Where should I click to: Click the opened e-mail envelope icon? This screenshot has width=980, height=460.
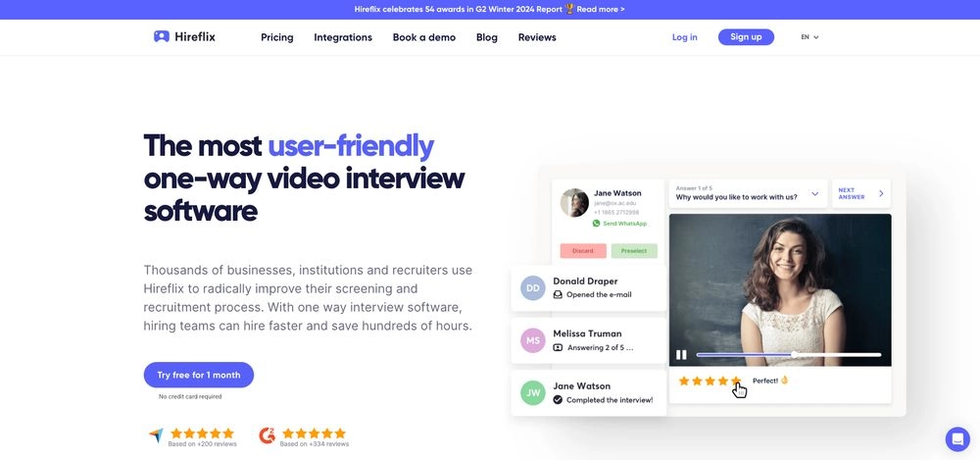(x=559, y=295)
